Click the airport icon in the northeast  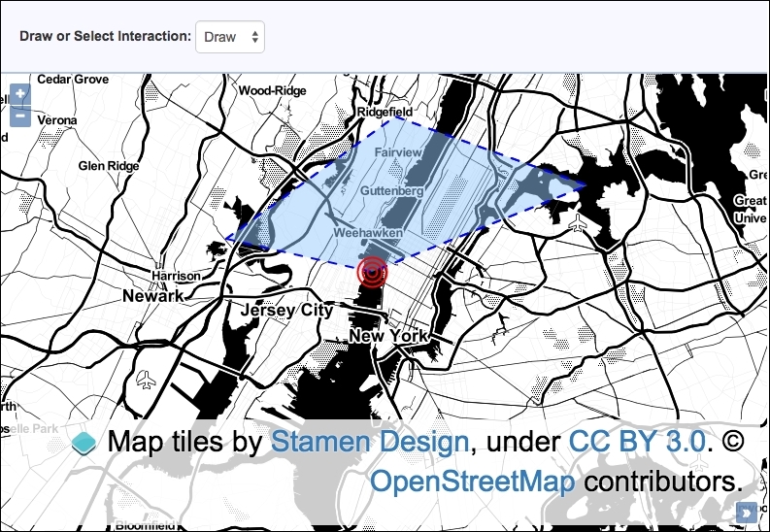[x=579, y=223]
